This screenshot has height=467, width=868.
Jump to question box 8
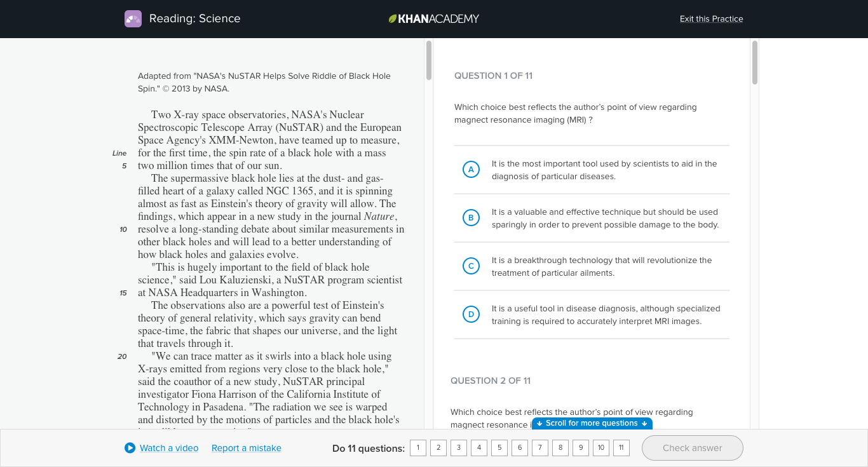pyautogui.click(x=560, y=448)
